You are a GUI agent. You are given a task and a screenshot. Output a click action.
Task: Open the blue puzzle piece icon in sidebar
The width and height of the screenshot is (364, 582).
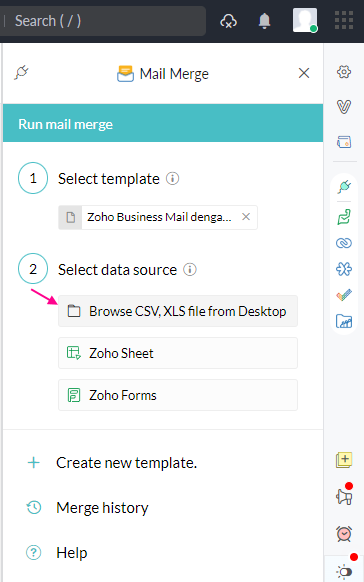tap(344, 269)
